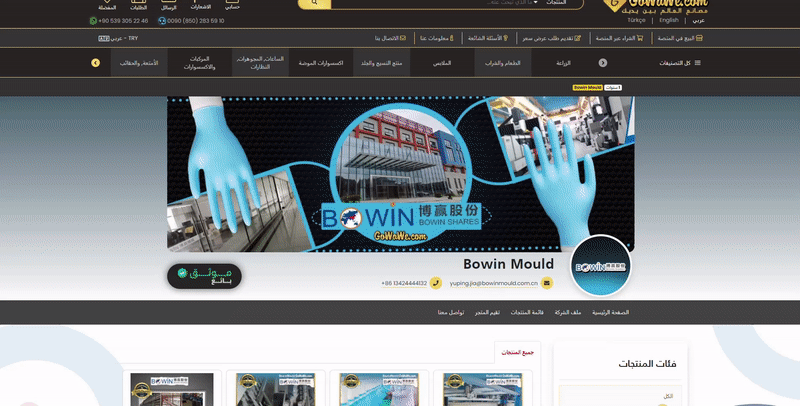The image size is (800, 406).
Task: Switch language to عربي in header
Action: 698,20
